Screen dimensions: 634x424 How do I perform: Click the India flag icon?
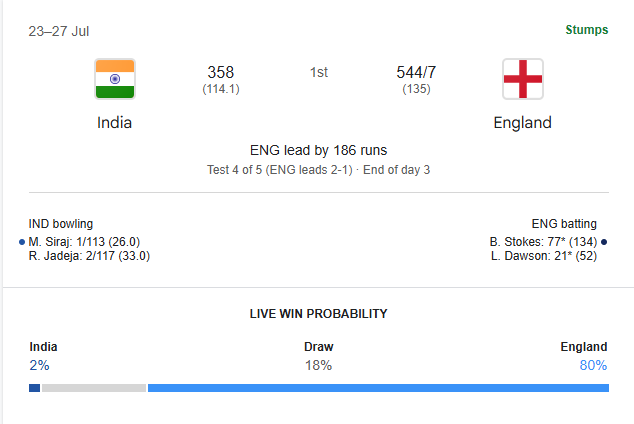115,79
